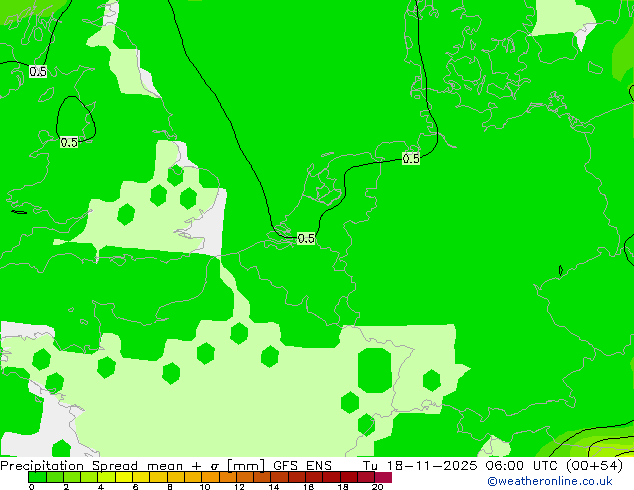Click the 0.5 contour label over northern Germany
This screenshot has width=634, height=490.
tap(411, 158)
